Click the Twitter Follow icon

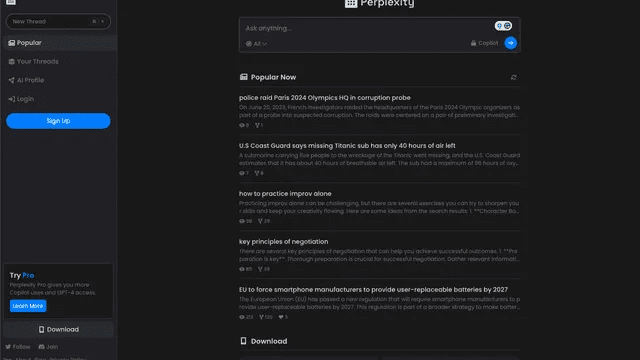[8, 347]
